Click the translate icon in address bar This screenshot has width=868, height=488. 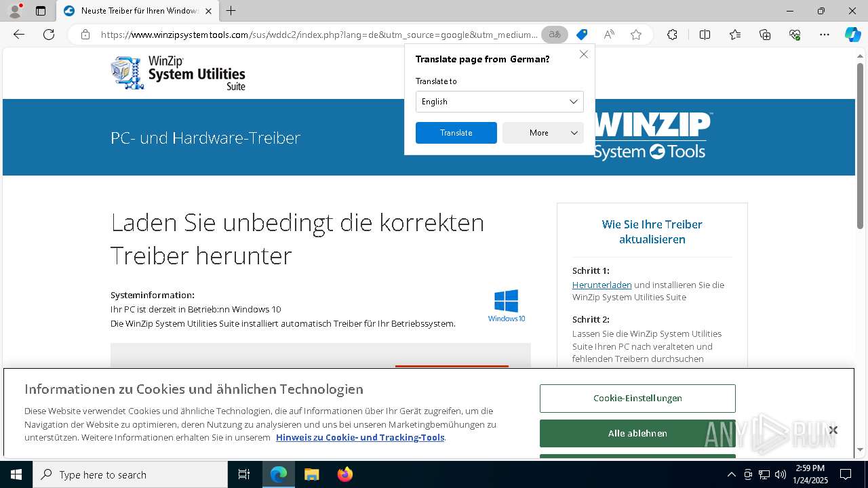[555, 35]
